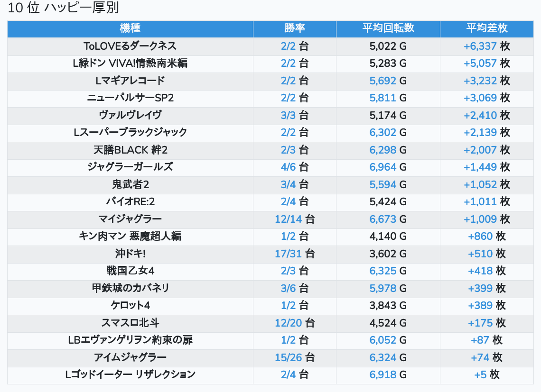The width and height of the screenshot is (541, 392).
Task: Click the 5,811 G average spins value
Action: point(388,98)
